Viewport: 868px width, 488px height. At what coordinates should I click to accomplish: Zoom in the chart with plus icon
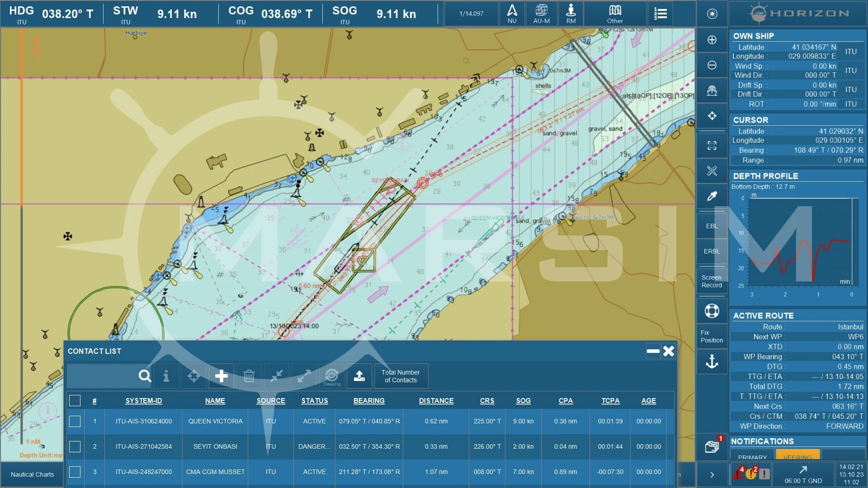712,40
